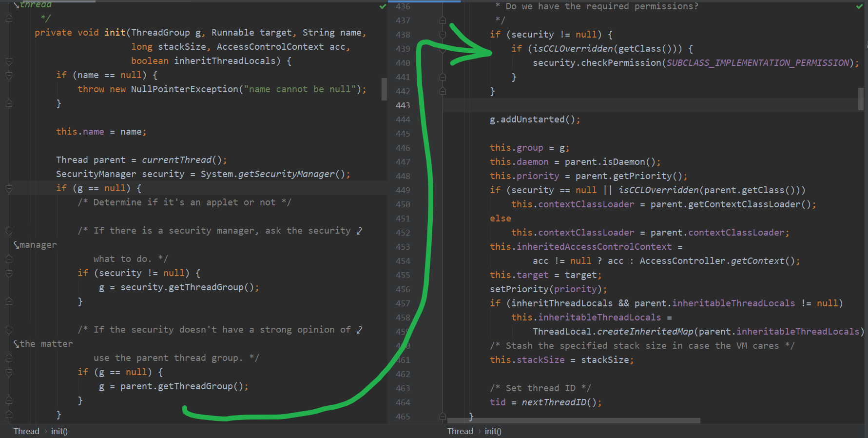Collapse the 'if (isCCLOverridden' fold at line 439
The width and height of the screenshot is (868, 438).
coord(443,49)
